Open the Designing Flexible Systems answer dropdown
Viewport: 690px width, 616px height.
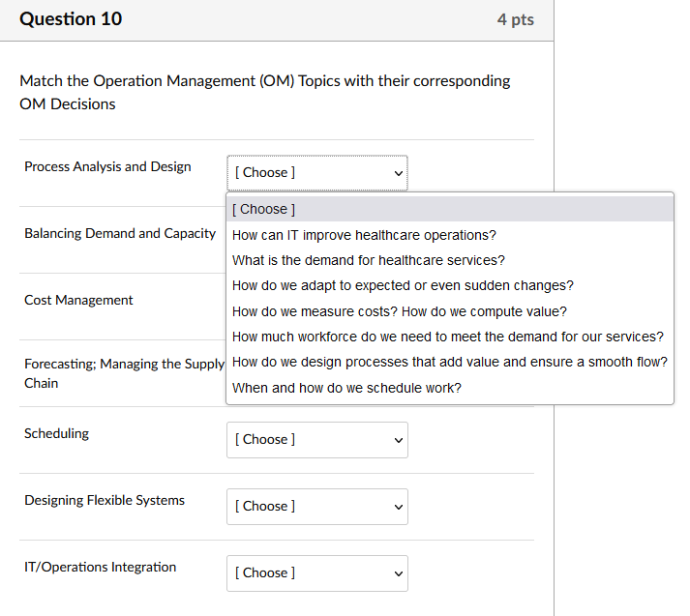316,507
